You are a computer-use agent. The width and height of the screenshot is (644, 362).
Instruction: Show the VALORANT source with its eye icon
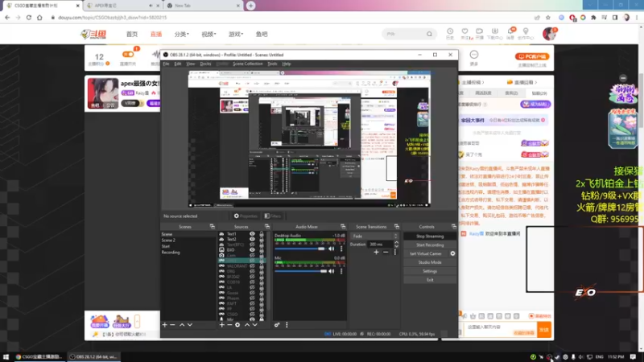[x=252, y=266]
